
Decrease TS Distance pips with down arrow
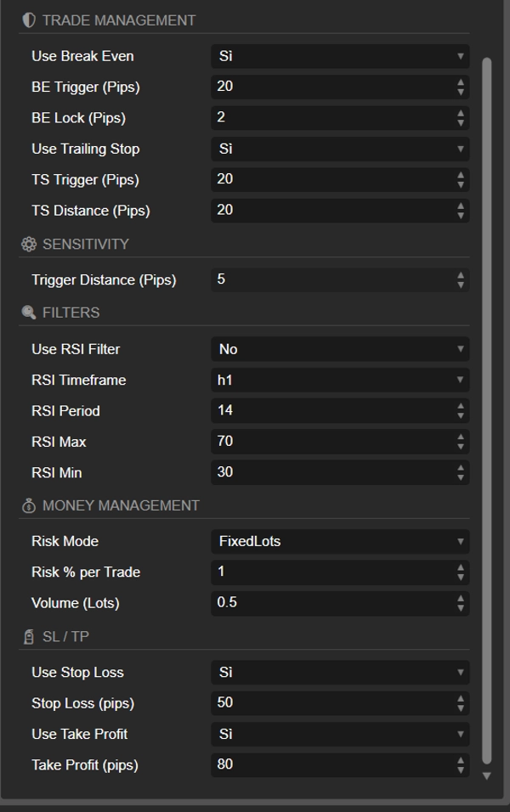461,215
